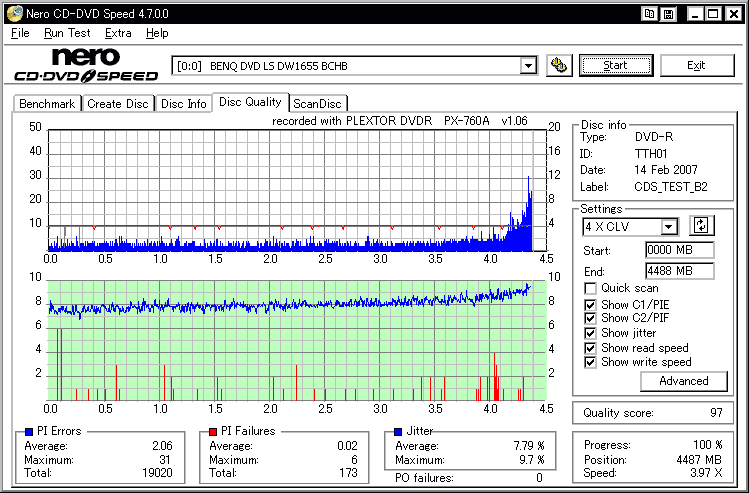The width and height of the screenshot is (749, 493).
Task: Toggle the Quick scan checkbox
Action: coord(590,289)
